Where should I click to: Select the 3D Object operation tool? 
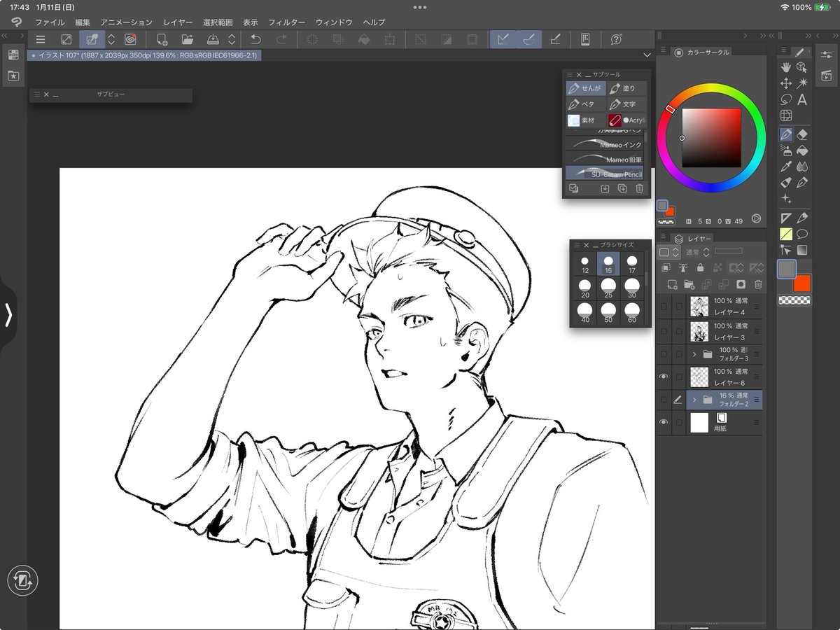[x=802, y=67]
